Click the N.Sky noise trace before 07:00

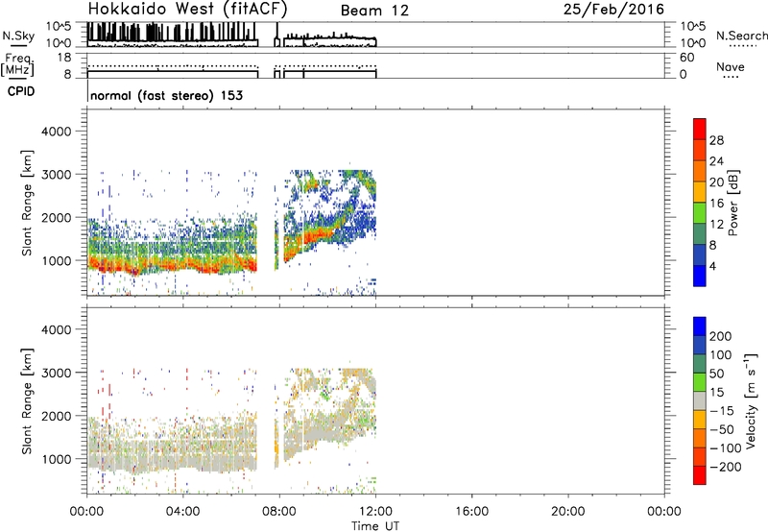click(173, 34)
